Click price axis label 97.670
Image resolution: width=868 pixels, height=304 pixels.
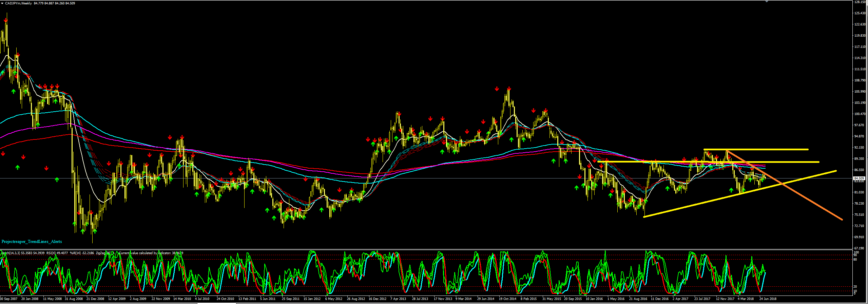860,125
